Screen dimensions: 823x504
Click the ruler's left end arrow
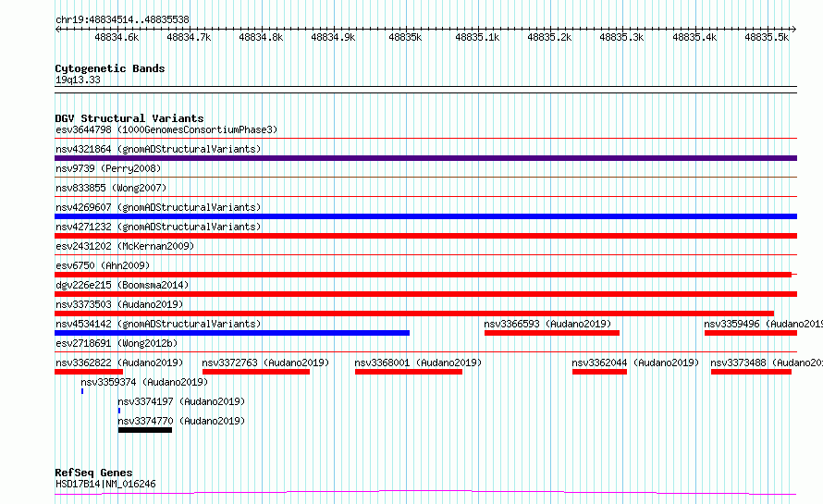click(57, 30)
